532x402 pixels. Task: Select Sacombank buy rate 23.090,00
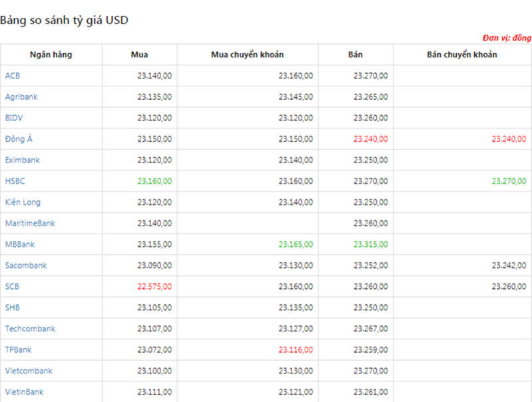[154, 266]
